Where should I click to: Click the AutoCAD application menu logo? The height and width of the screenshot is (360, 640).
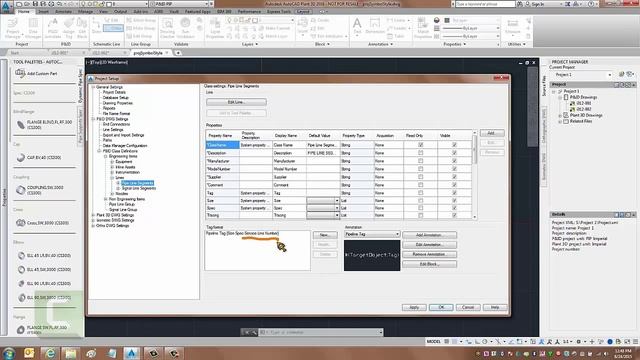coord(6,7)
